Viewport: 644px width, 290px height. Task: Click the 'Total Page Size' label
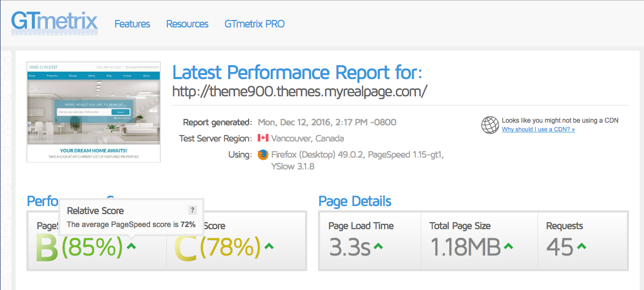460,226
